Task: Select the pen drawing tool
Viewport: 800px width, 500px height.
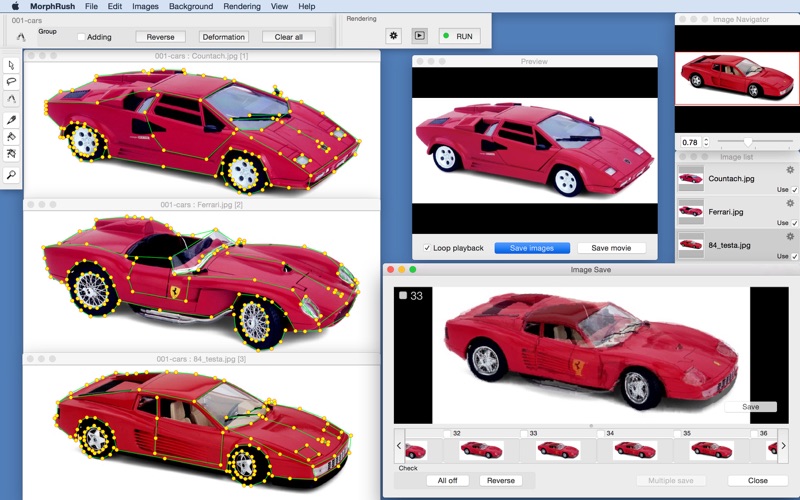Action: click(11, 120)
